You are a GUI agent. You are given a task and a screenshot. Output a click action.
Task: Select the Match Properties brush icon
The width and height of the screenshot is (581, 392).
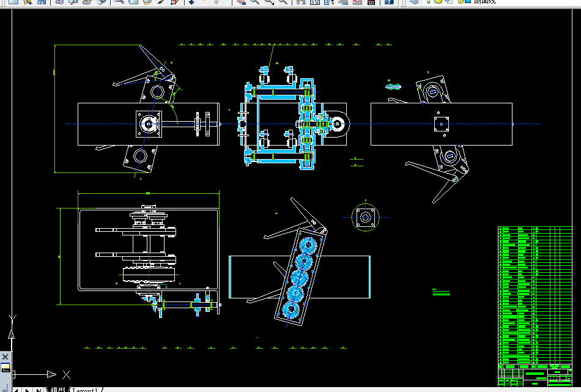click(x=161, y=1)
